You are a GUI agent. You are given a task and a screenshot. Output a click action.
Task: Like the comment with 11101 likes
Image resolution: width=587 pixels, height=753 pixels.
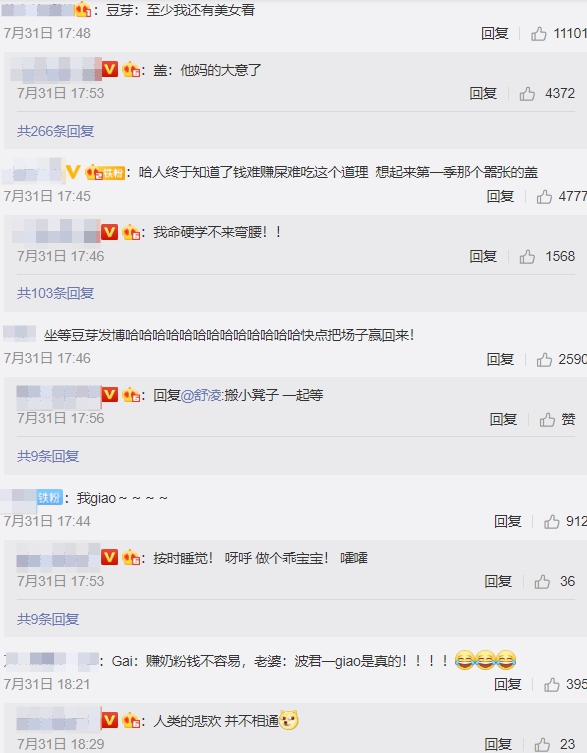click(x=538, y=34)
